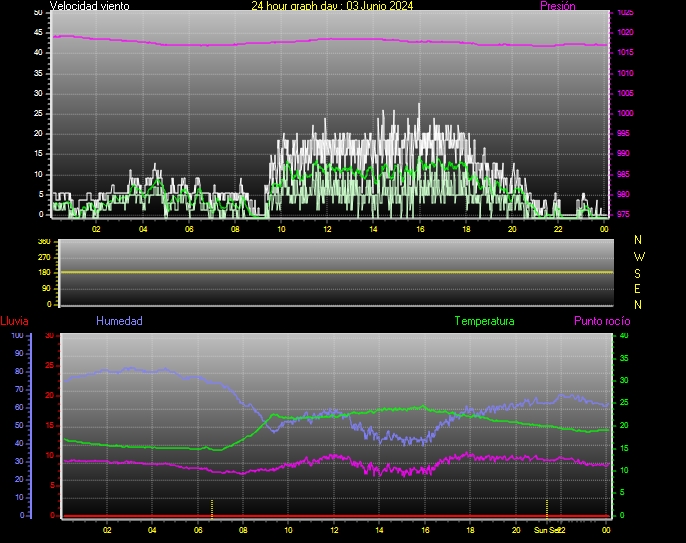686x543 pixels.
Task: Click the "W" compass letter beside direction graph
Action: [639, 256]
